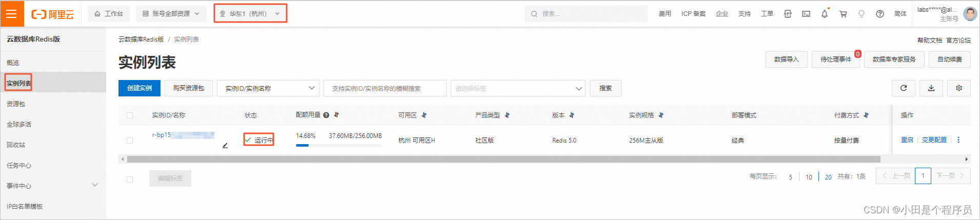Edit instance name pencil icon
The height and width of the screenshot is (220, 980).
(225, 146)
